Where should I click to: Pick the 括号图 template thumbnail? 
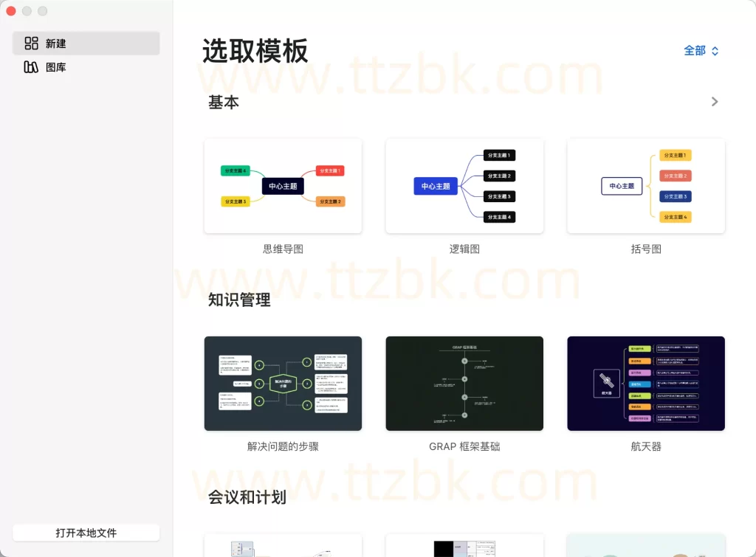646,186
